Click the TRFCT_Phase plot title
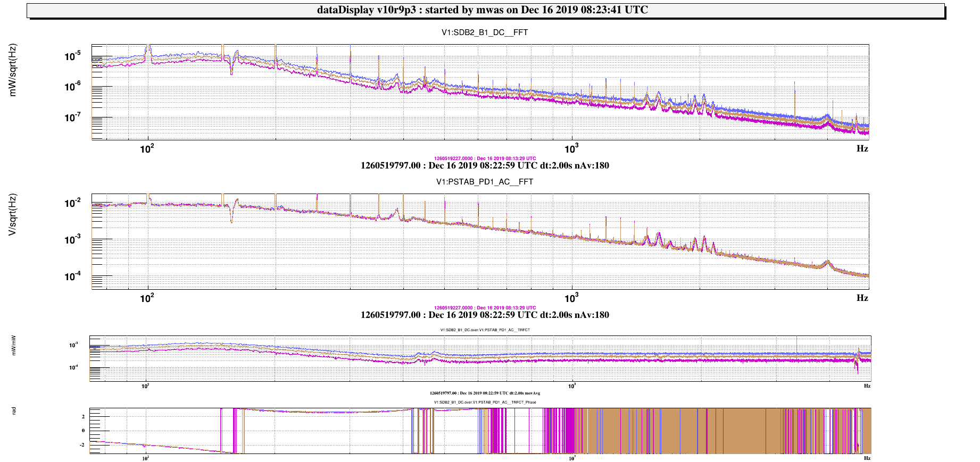 click(485, 402)
